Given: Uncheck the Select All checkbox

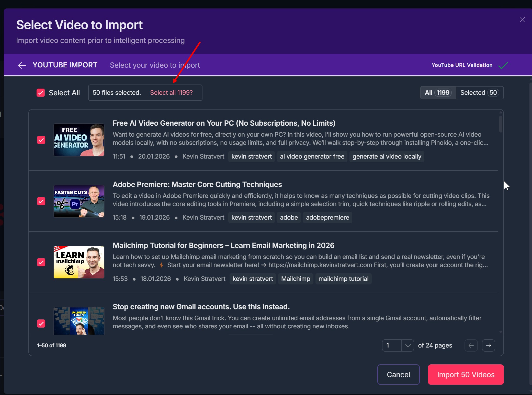Looking at the screenshot, I should (41, 93).
